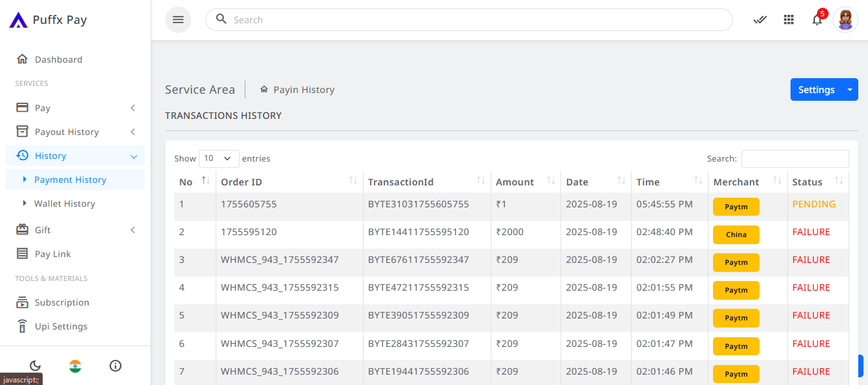
Task: Click the search magnifier icon
Action: 222,19
